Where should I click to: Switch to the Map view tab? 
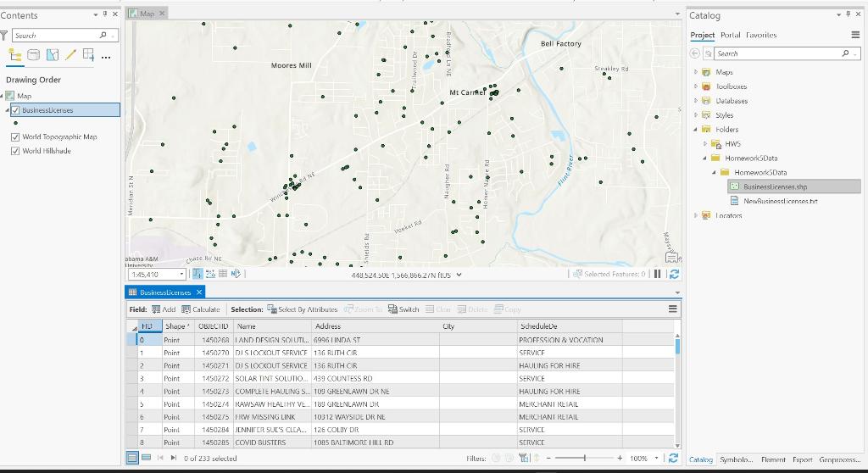pyautogui.click(x=147, y=14)
